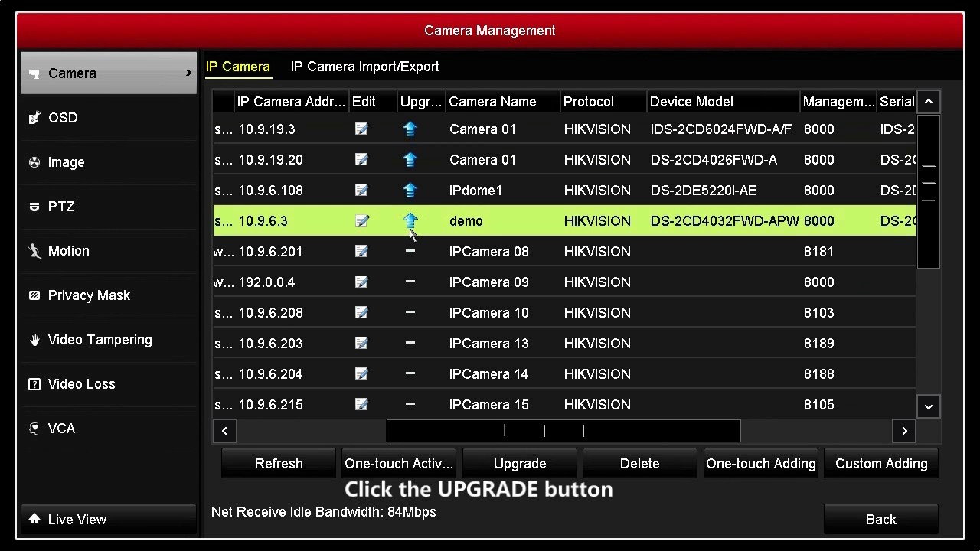This screenshot has width=980, height=551.
Task: Edit IPCamera 13 entry
Action: (361, 344)
